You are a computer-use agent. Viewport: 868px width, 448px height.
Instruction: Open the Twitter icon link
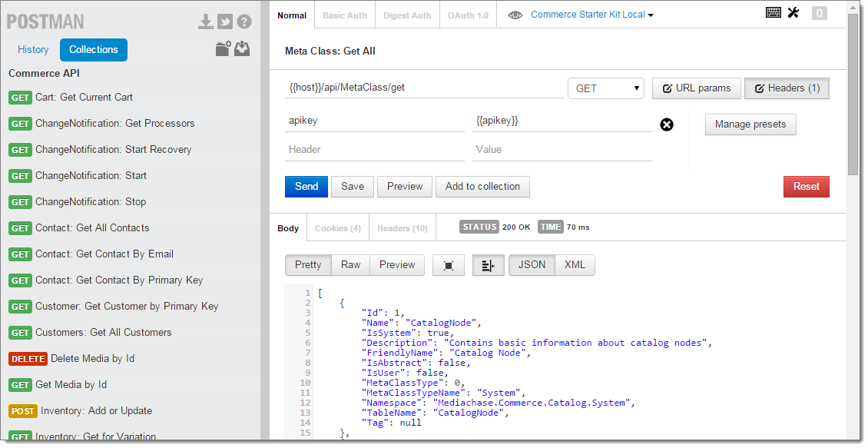pos(225,22)
